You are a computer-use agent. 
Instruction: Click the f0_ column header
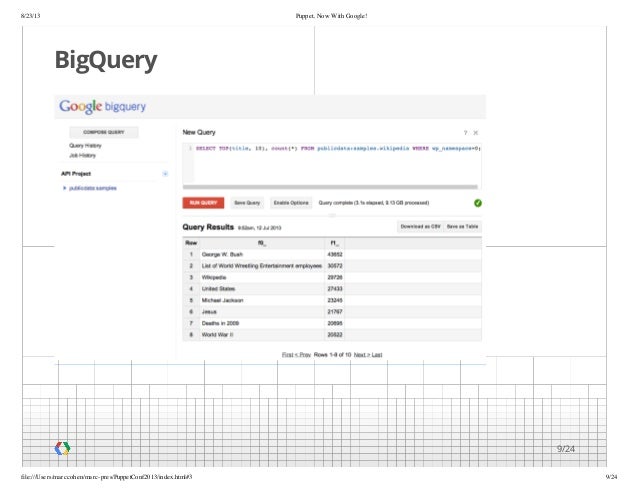click(262, 243)
